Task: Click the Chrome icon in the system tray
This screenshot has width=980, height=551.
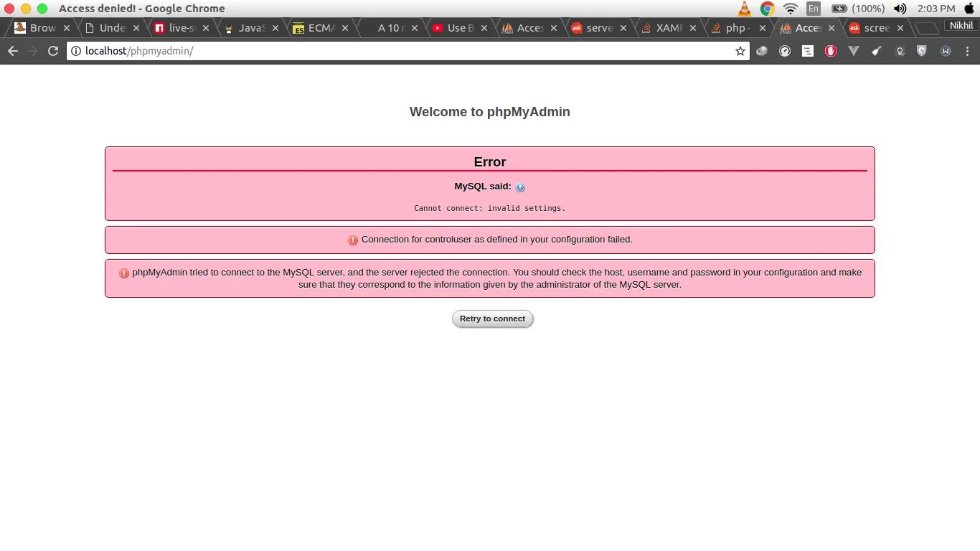Action: pyautogui.click(x=767, y=9)
